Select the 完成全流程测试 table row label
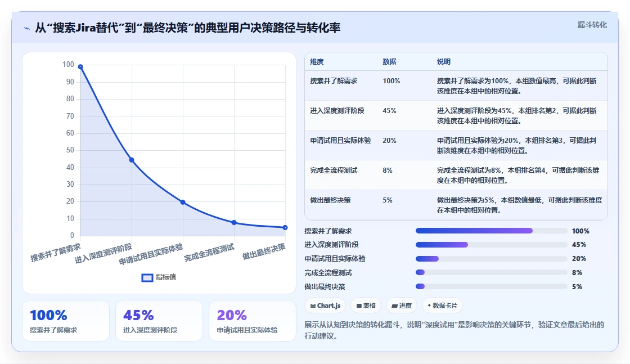 334,170
